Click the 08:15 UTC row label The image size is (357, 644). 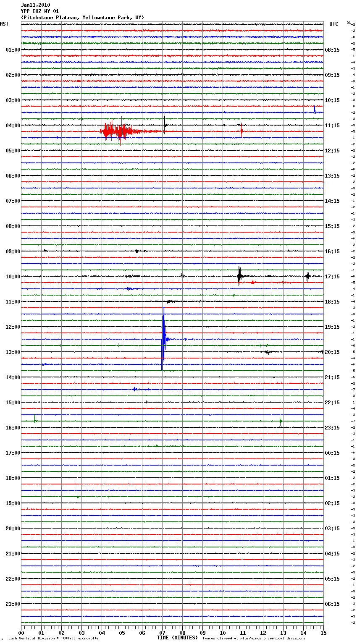(x=332, y=50)
